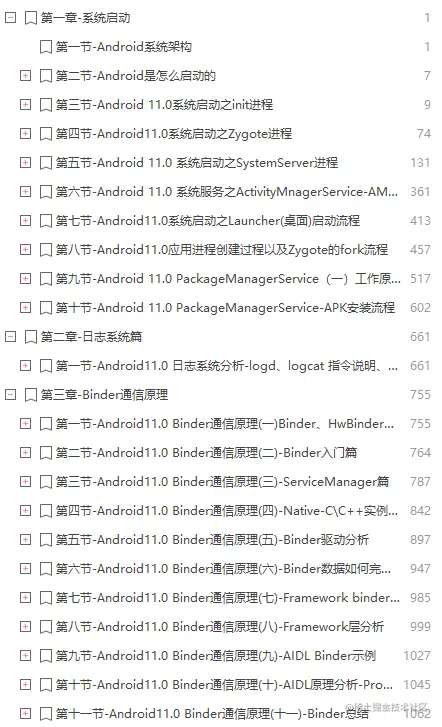
Task: Jump to 第五节 Binder驱动分析
Action: coord(212,540)
